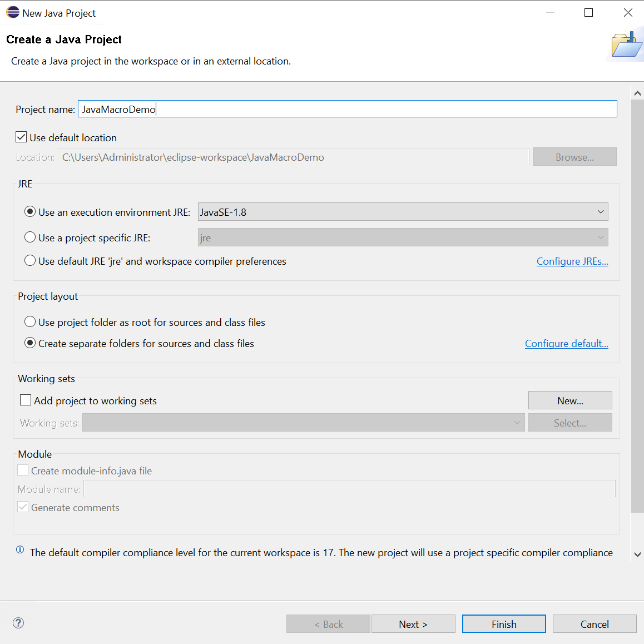This screenshot has height=644, width=644.
Task: Open the project specific jre dropdown
Action: (403, 237)
